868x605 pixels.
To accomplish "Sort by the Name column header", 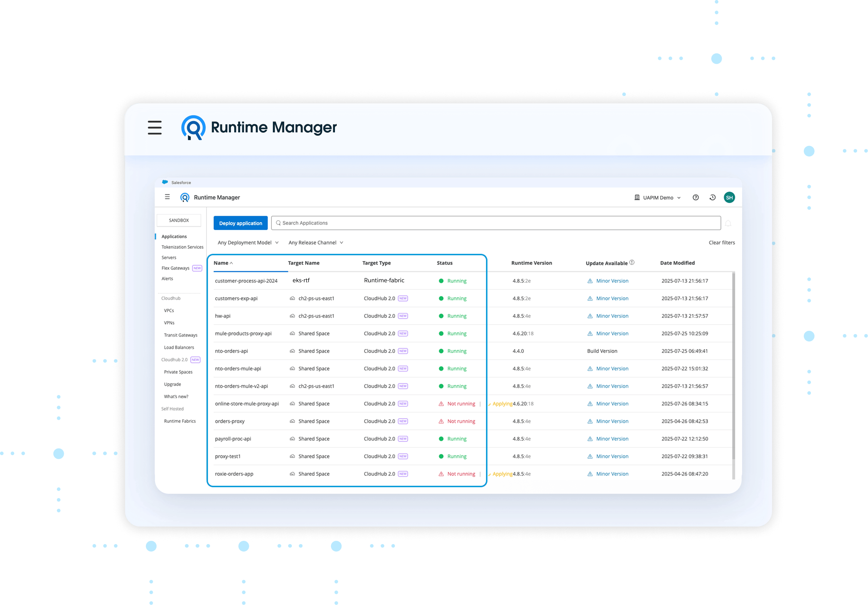I will pos(223,263).
